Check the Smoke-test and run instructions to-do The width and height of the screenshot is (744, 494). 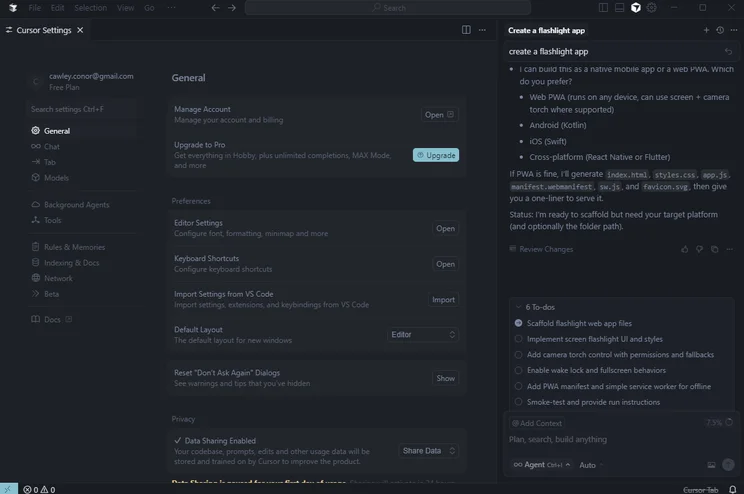coord(518,402)
